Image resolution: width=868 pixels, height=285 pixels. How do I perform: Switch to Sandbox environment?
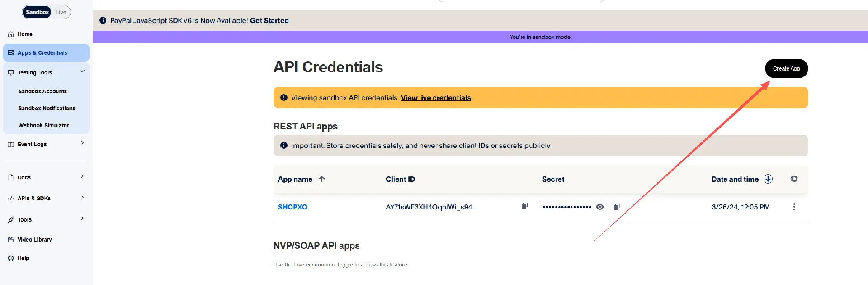[x=38, y=12]
